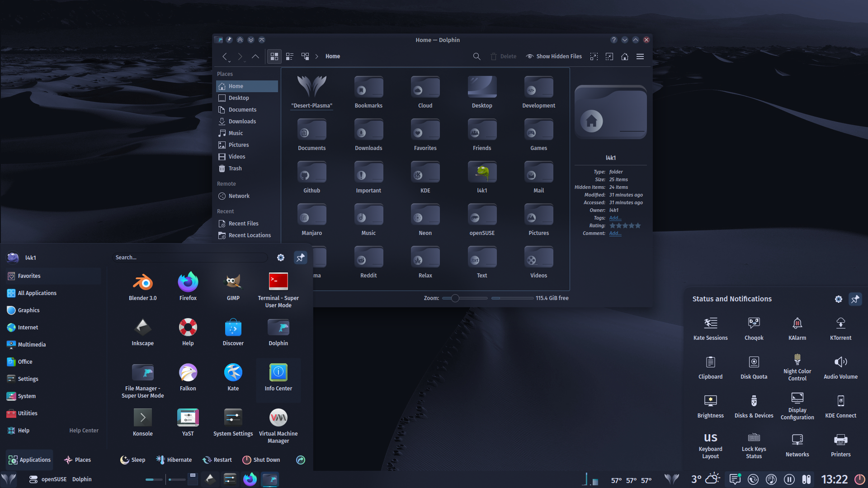Open notifications icon in system tray
The width and height of the screenshot is (868, 488).
click(x=735, y=479)
